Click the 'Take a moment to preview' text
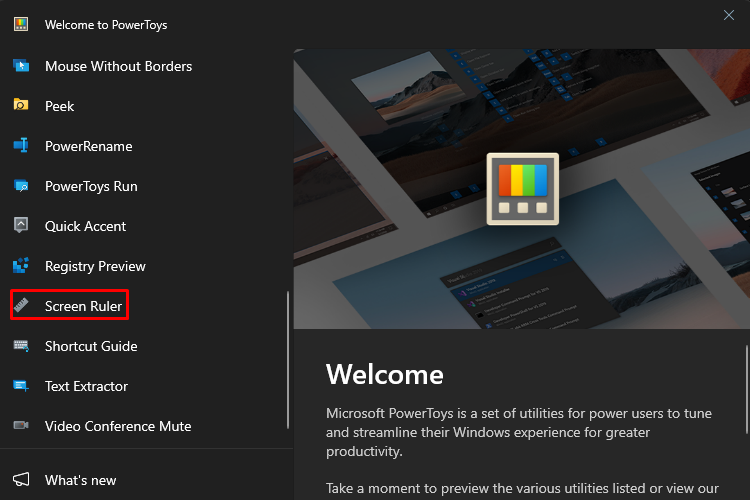Viewport: 750px width, 500px height. click(522, 489)
